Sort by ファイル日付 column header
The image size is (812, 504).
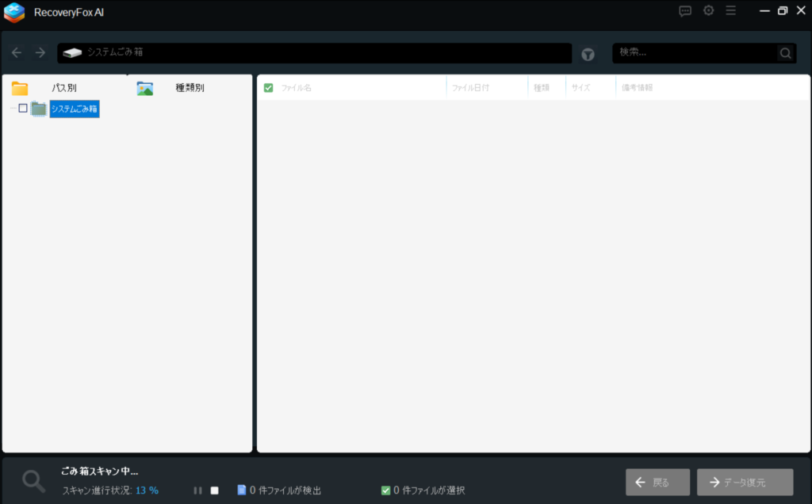click(x=470, y=88)
